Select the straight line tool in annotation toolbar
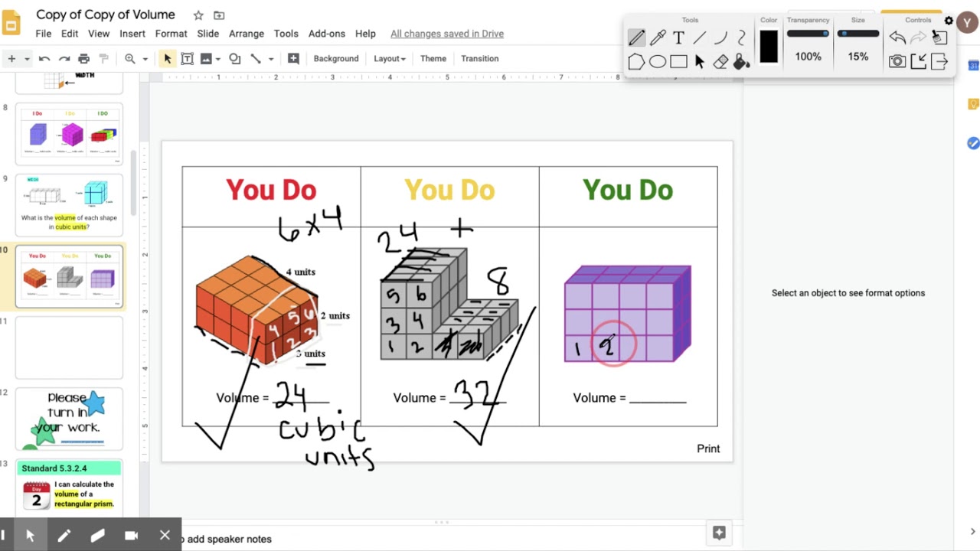Viewport: 980px width, 551px height. point(700,37)
